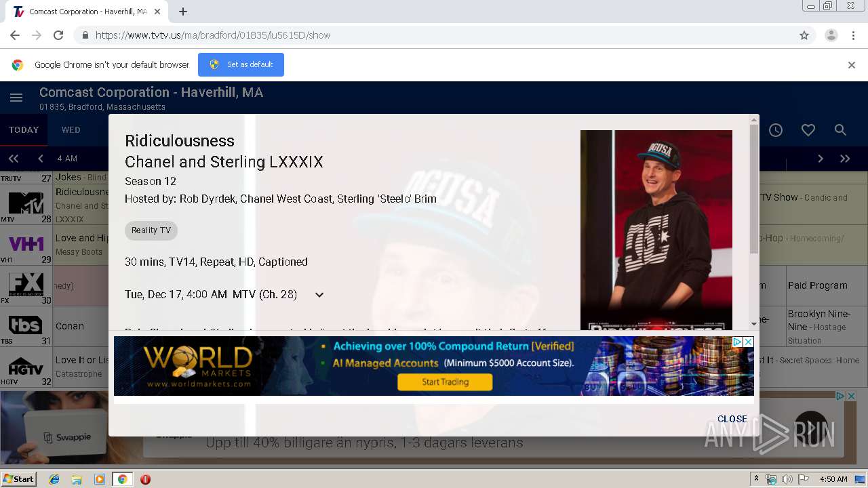Viewport: 868px width, 488px height.
Task: Open the Conan listing on TBS
Action: (79, 326)
